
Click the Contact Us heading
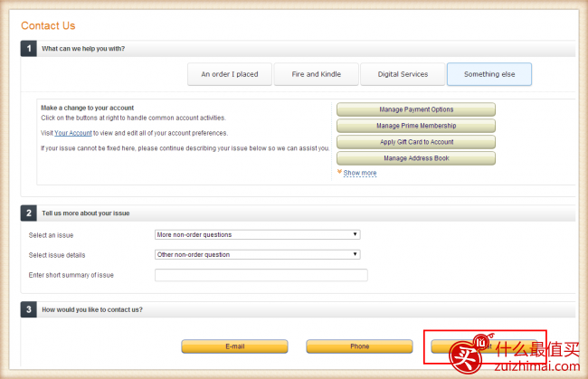[x=48, y=25]
